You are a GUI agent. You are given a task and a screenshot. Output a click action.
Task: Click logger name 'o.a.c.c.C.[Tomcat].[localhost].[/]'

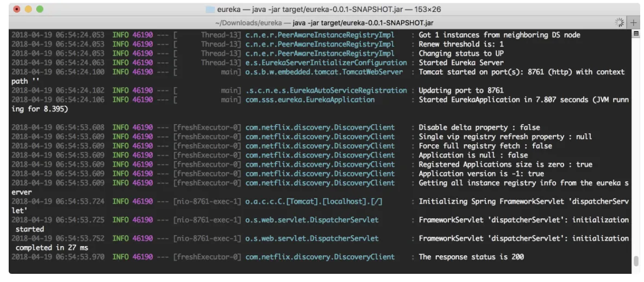(314, 201)
